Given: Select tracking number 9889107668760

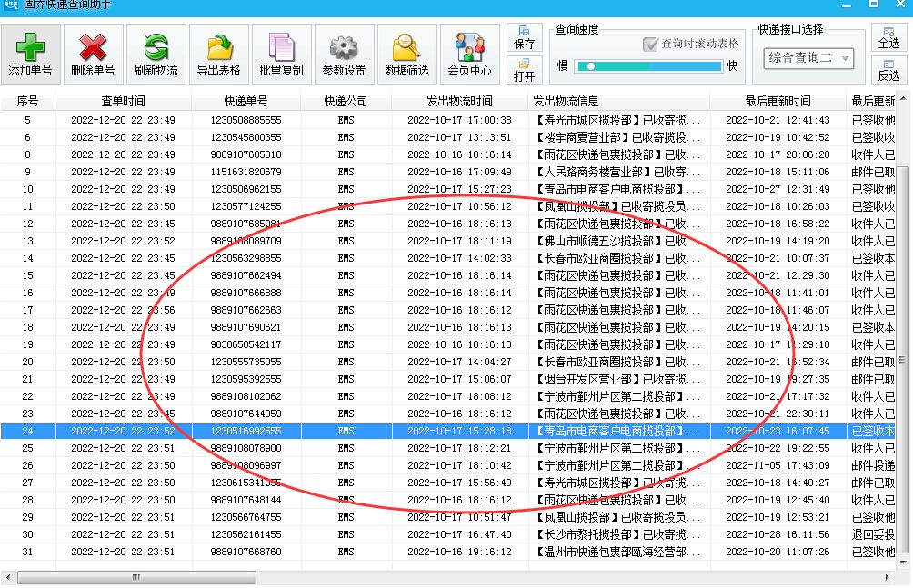Looking at the screenshot, I should pos(246,552).
